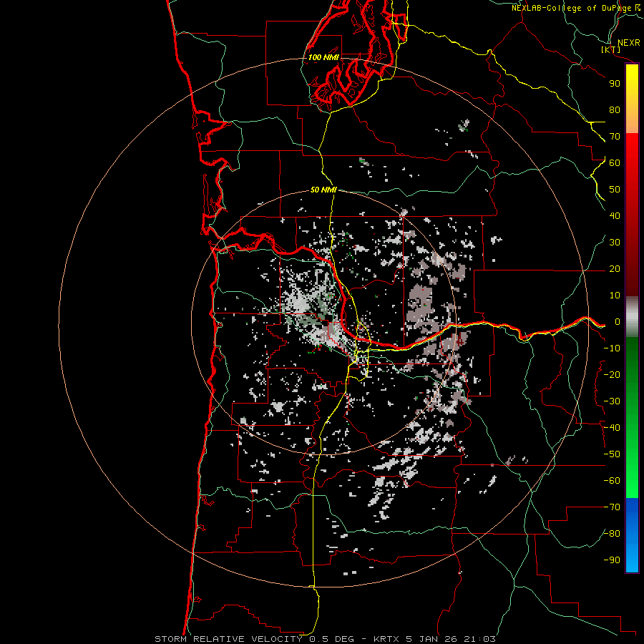Click the -10 value on the velocity scale

612,348
